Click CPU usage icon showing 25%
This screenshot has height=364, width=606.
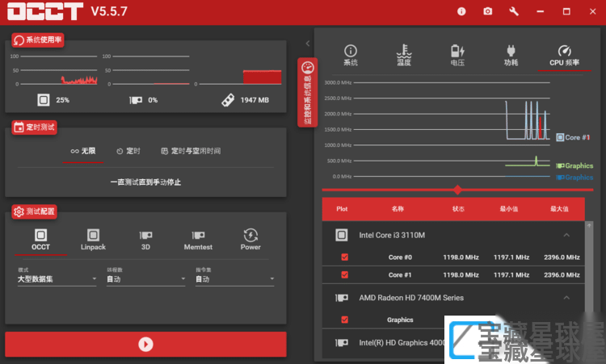(44, 100)
